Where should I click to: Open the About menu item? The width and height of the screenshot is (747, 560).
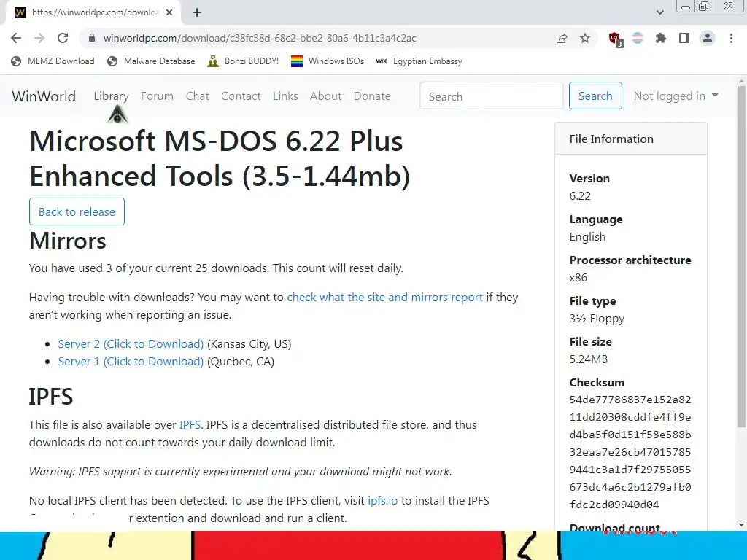pos(326,96)
